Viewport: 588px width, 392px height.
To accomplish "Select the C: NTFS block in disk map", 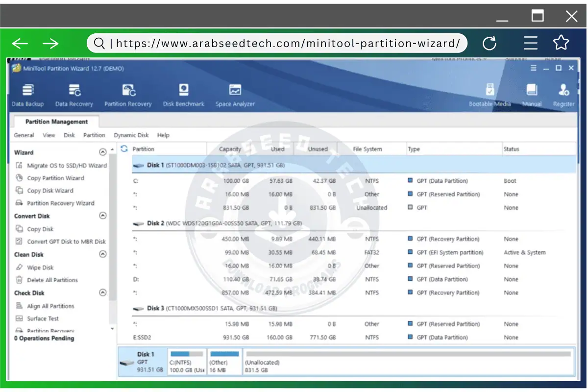I will [x=187, y=361].
